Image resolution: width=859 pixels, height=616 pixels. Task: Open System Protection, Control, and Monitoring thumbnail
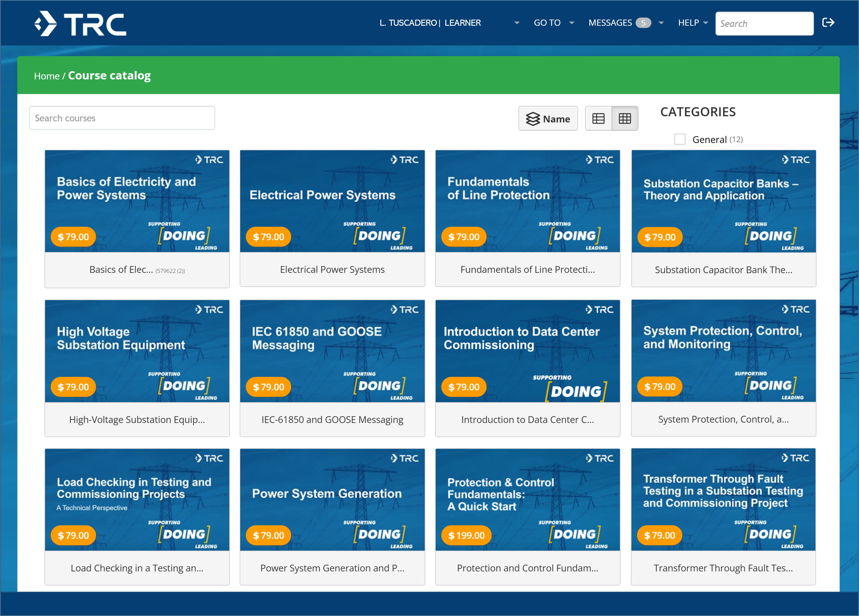[x=723, y=351]
